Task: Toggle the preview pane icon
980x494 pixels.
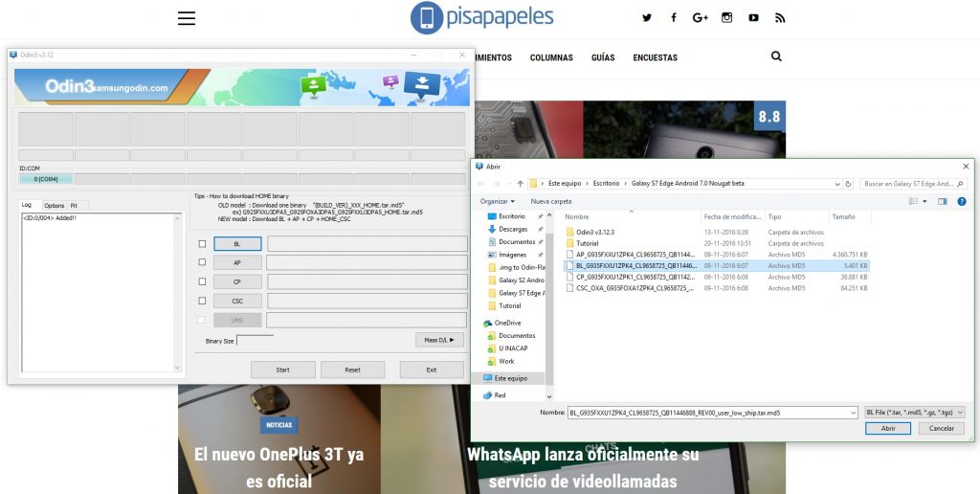Action: coord(943,201)
